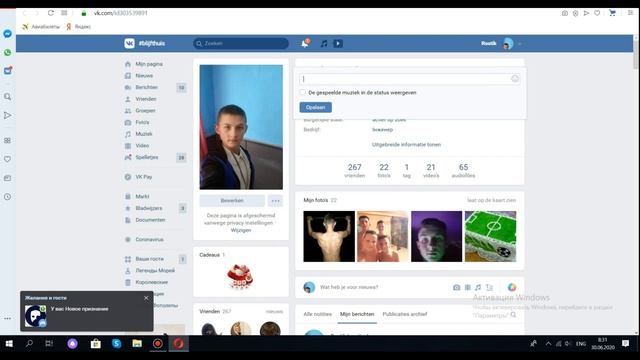Viewport: 640px width, 360px height.
Task: Switch to Alle notities tab
Action: click(x=318, y=314)
